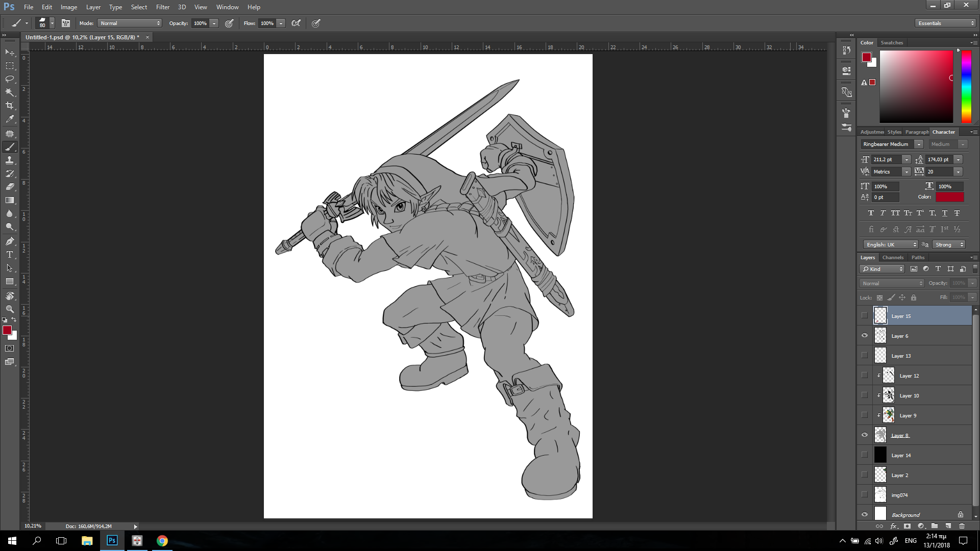Toggle the brush panel icon in options bar

tap(66, 23)
